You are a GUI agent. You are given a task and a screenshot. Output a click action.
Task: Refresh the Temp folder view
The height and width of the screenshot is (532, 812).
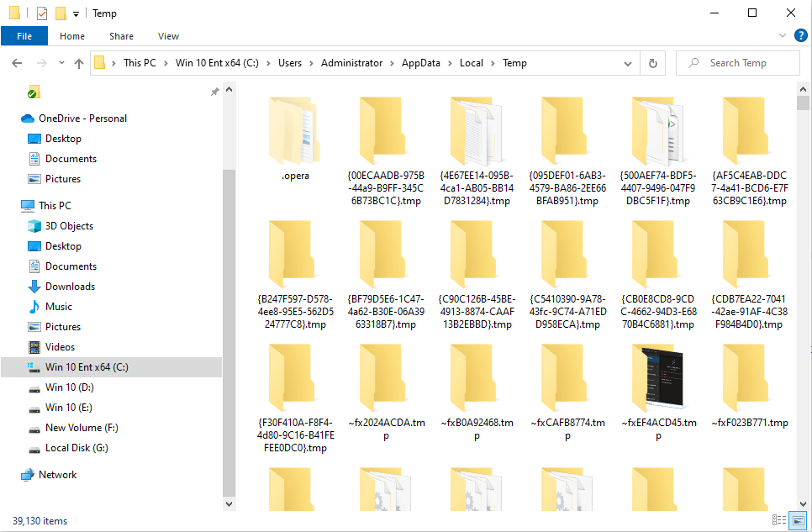653,63
